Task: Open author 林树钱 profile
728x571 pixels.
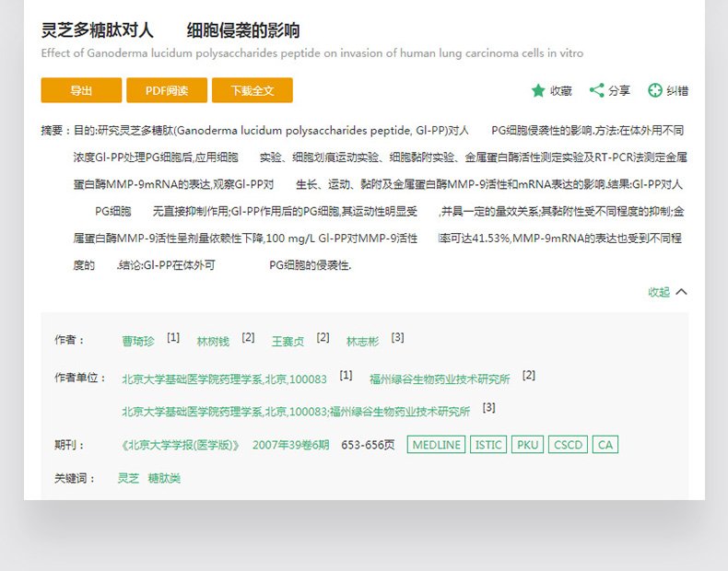Action: click(x=213, y=342)
